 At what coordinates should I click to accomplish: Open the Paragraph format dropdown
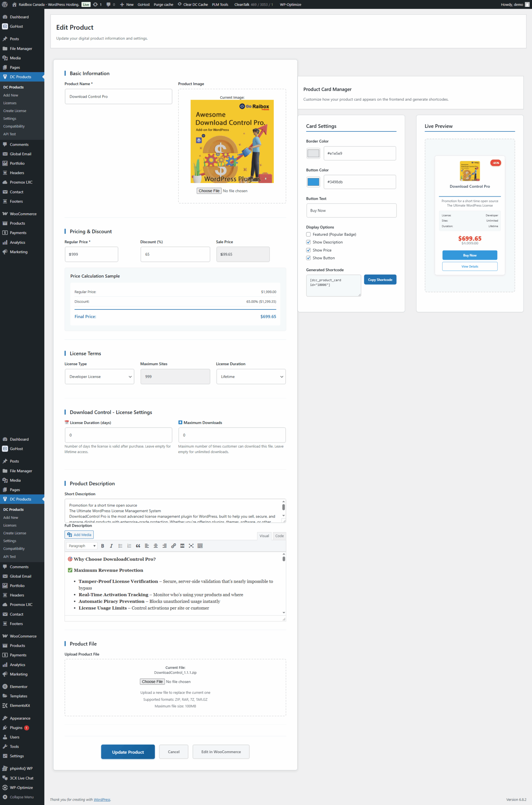tap(82, 546)
